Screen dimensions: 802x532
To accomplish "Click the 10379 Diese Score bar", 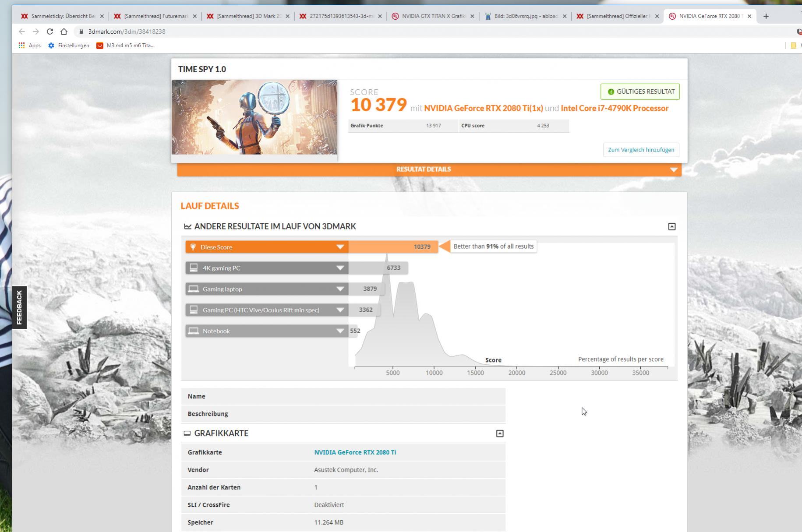I will pos(393,247).
